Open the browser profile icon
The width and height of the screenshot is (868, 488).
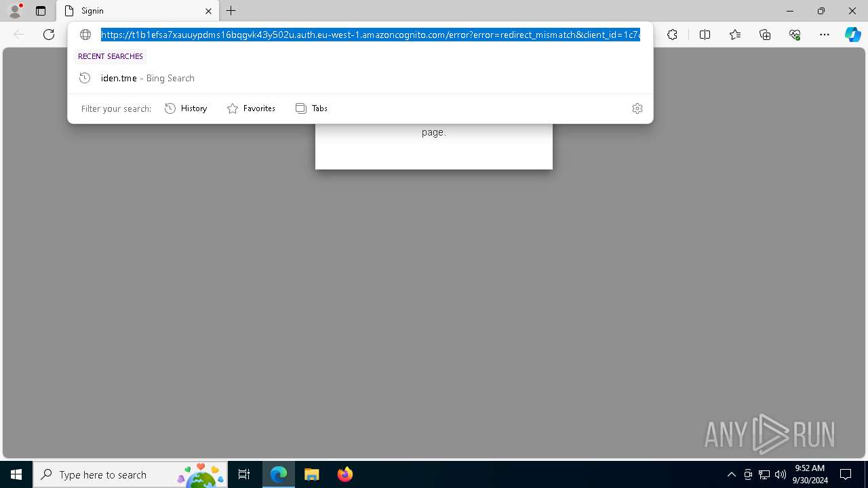point(15,11)
